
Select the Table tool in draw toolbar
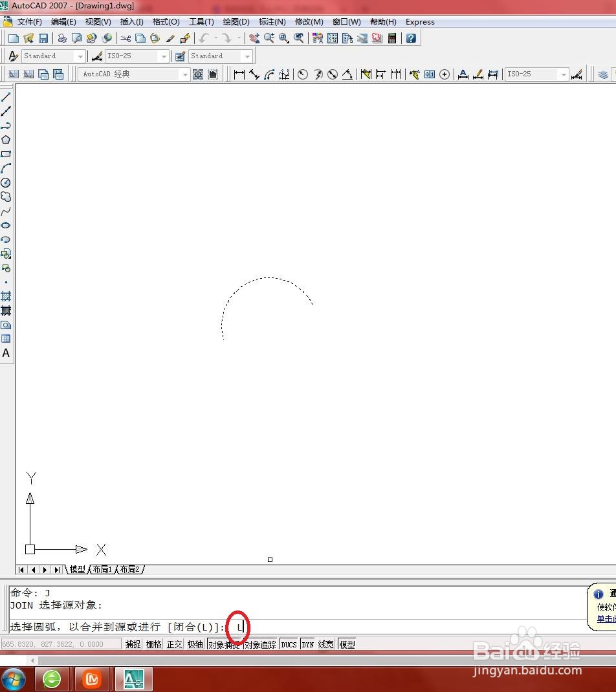point(6,339)
